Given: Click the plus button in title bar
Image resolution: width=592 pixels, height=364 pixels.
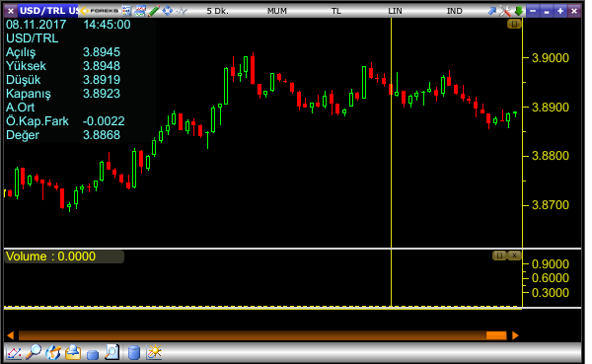Looking at the screenshot, I should (560, 11).
